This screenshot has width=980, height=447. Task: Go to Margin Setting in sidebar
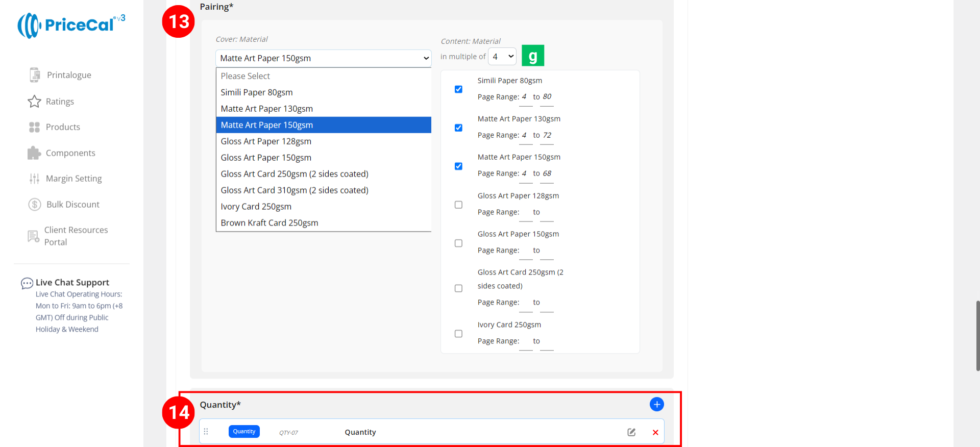(x=73, y=179)
